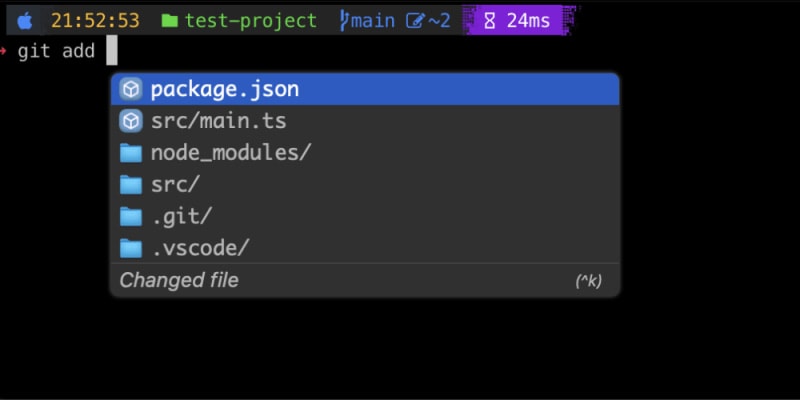Click the Apple logo in the prompt
800x400 pixels.
point(25,20)
